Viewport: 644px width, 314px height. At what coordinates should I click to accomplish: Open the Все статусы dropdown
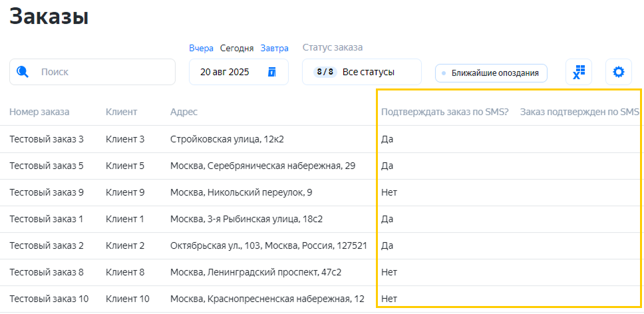[369, 72]
